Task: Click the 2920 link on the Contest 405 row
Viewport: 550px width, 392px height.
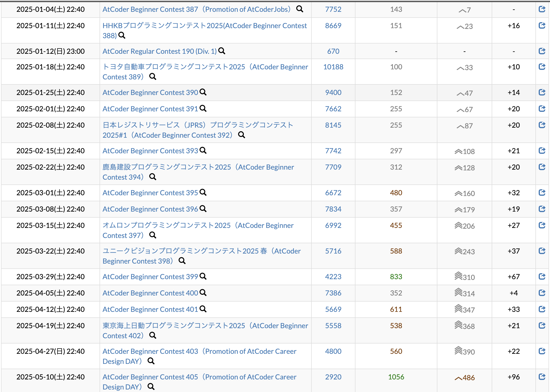Action: pos(333,377)
